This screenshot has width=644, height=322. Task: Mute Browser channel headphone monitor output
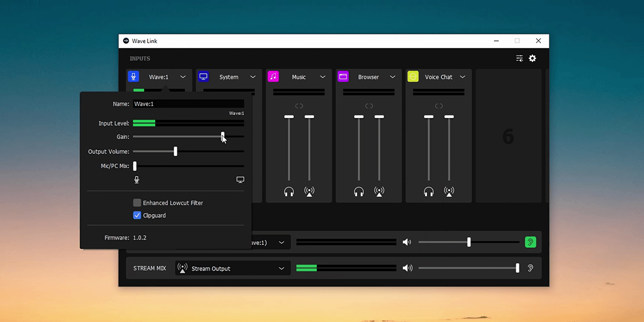point(359,192)
